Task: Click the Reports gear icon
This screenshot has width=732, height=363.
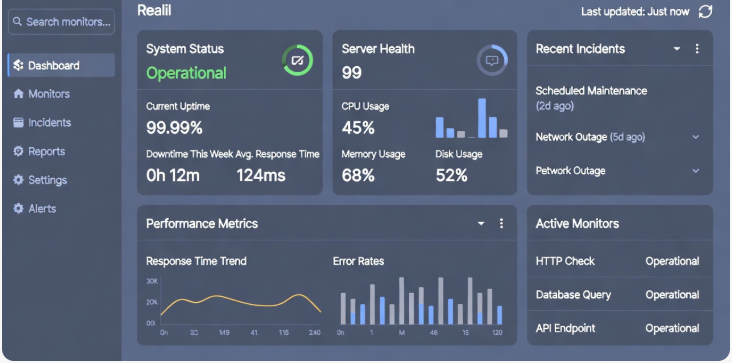Action: pos(18,151)
